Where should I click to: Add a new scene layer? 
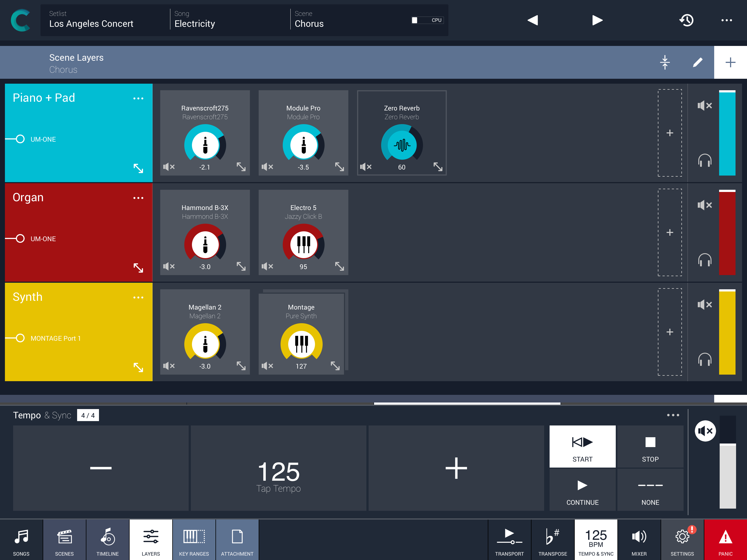(x=730, y=63)
